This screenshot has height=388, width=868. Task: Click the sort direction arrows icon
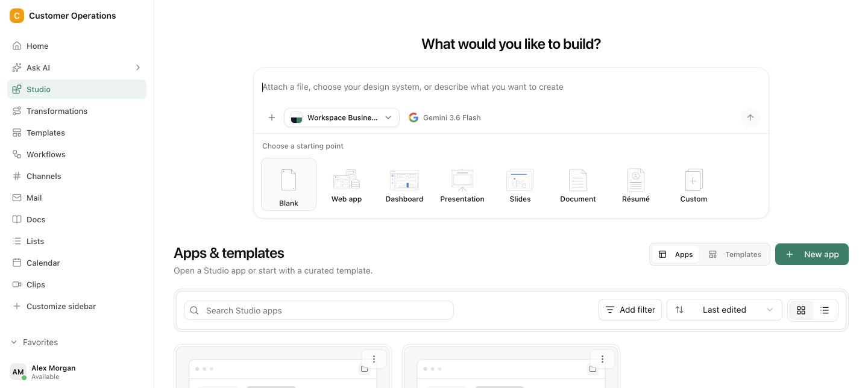[x=679, y=310]
